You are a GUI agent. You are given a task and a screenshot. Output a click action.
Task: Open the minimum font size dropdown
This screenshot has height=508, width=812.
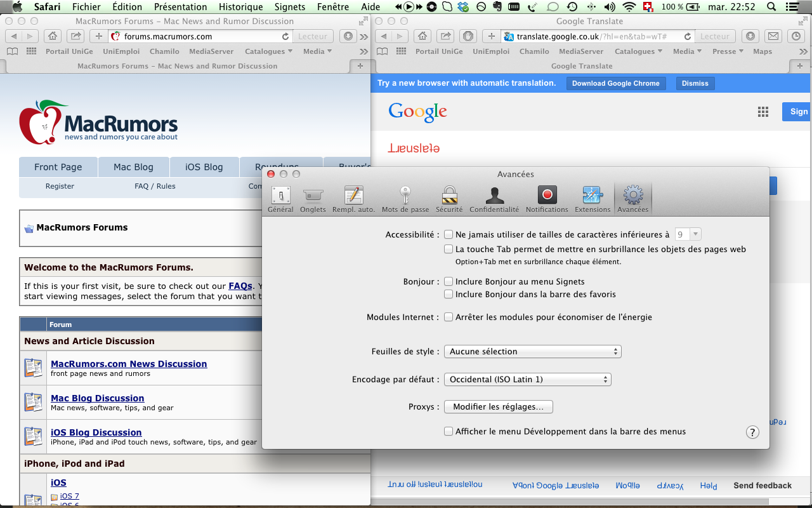pyautogui.click(x=688, y=234)
